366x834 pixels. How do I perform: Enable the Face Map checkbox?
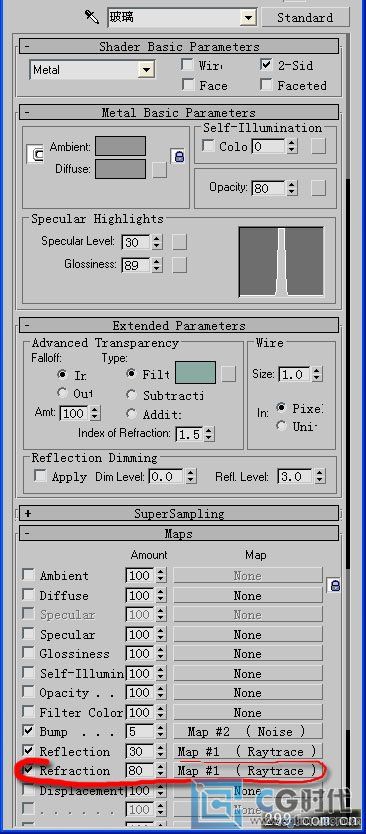click(187, 85)
